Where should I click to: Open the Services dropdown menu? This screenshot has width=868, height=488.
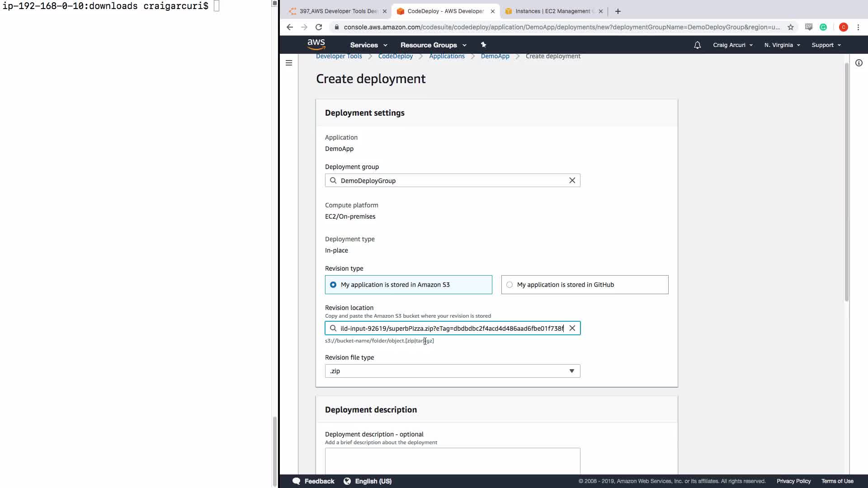pyautogui.click(x=368, y=45)
